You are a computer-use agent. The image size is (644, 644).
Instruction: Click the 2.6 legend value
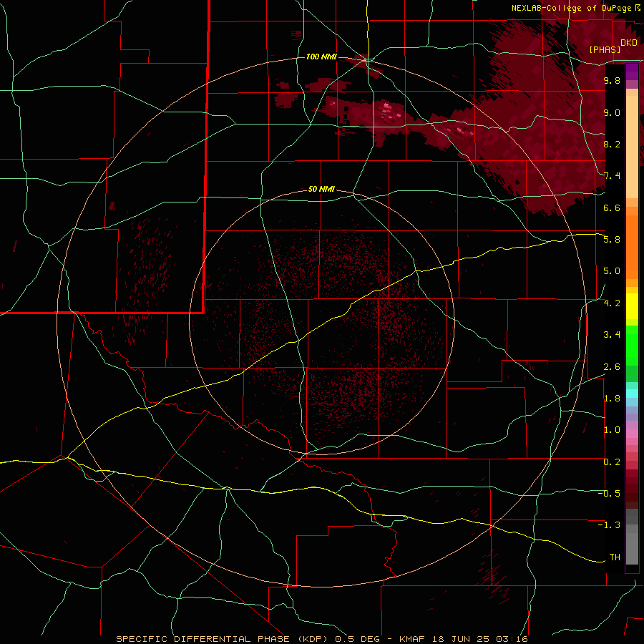(x=612, y=366)
